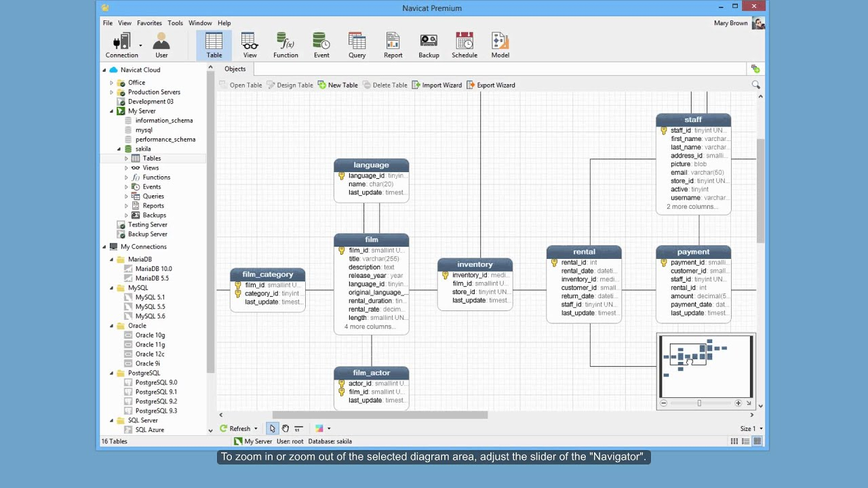868x488 pixels.
Task: Collapse the sakila database node arrow
Action: [119, 149]
